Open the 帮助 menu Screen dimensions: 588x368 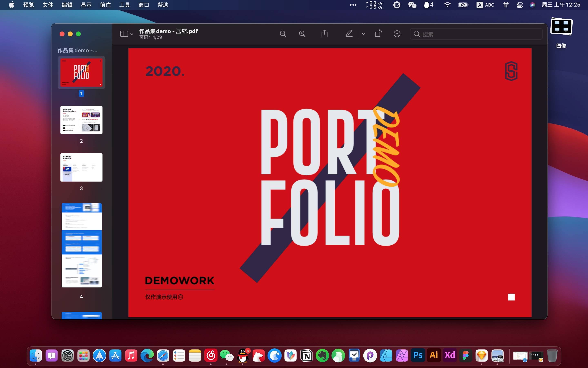[163, 5]
